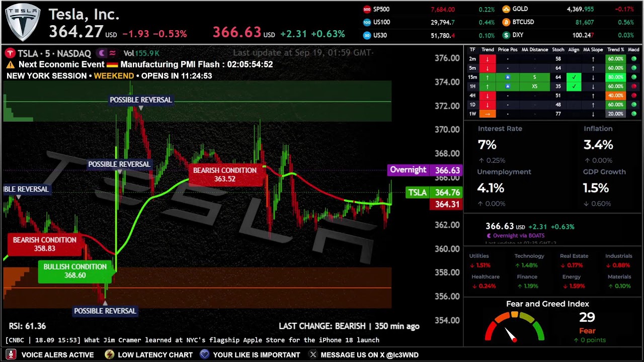The height and width of the screenshot is (362, 644).
Task: Click the Stoch column header
Action: (558, 50)
